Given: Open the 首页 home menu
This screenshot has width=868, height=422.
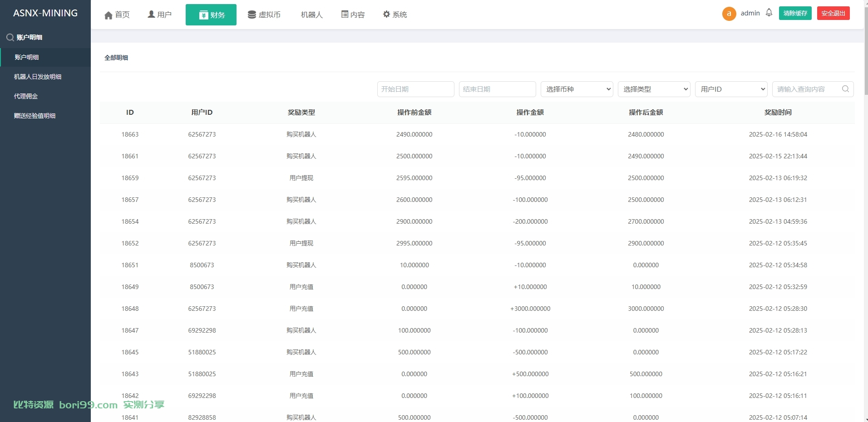Looking at the screenshot, I should pyautogui.click(x=117, y=15).
